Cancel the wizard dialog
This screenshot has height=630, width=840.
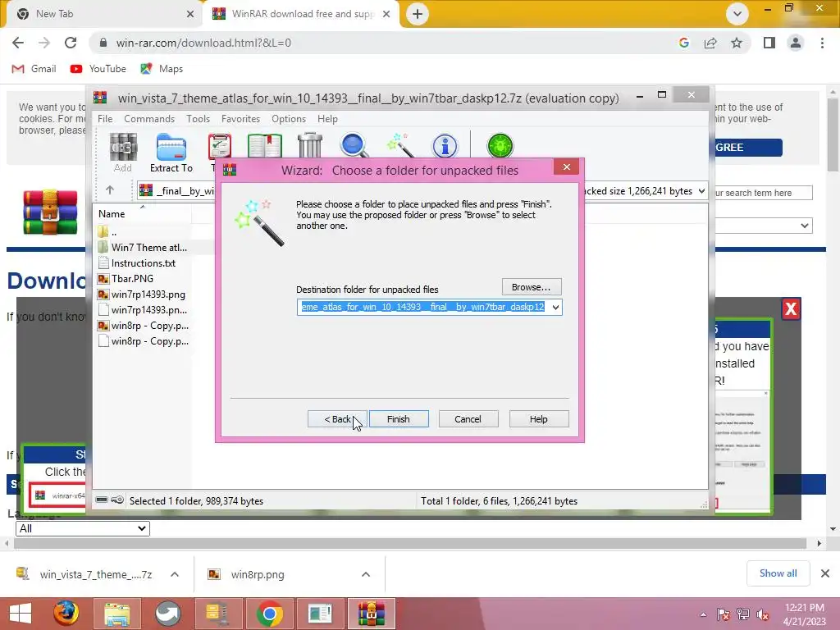(468, 419)
